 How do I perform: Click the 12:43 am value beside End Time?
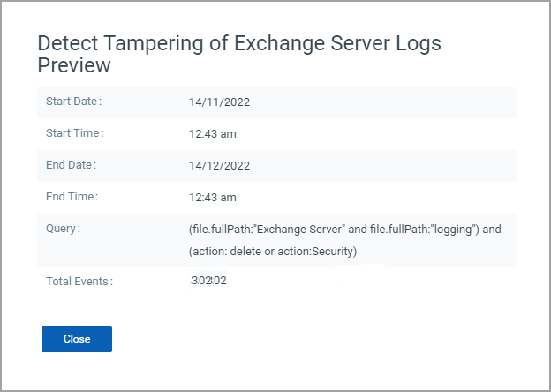[x=213, y=198]
